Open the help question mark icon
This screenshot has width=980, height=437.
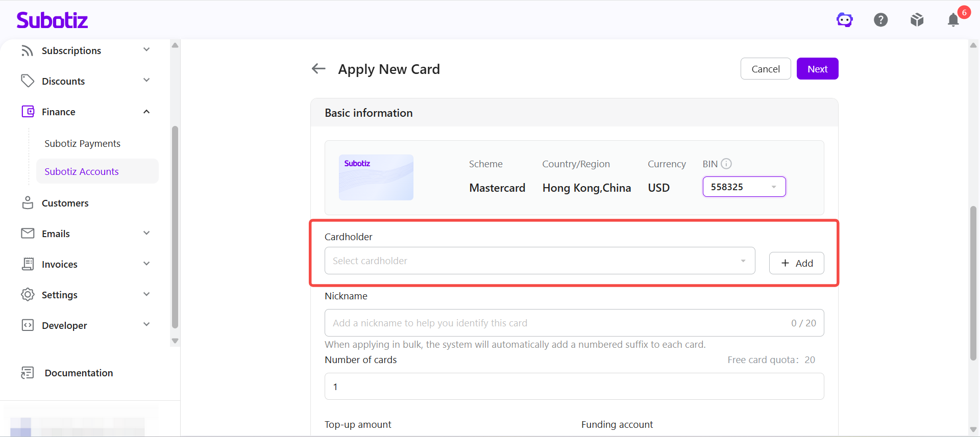881,20
